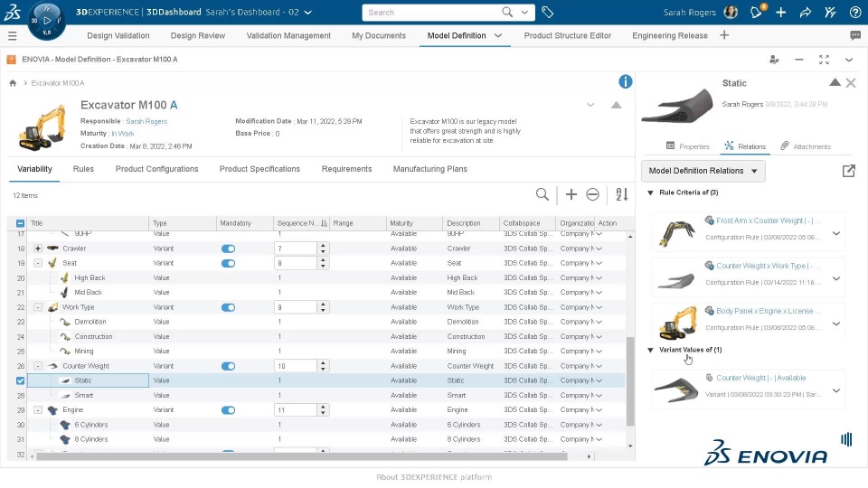The image size is (868, 488).
Task: Collapse the Engine tree row
Action: [38, 410]
